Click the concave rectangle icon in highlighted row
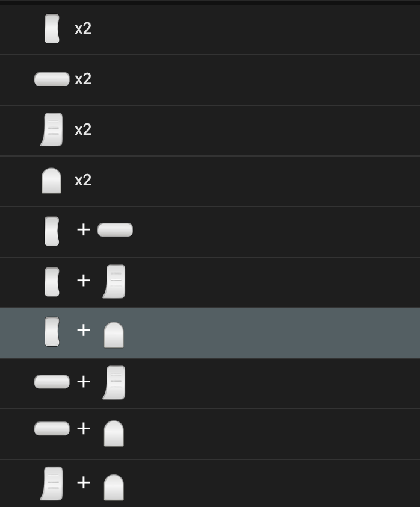Viewport: 420px width, 507px height. 52,332
